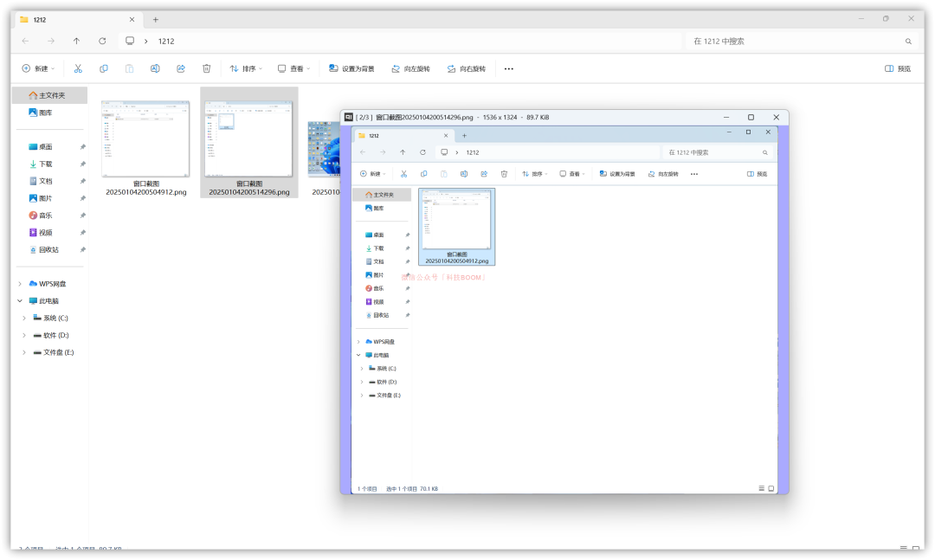Rename the selected file
The height and width of the screenshot is (560, 935).
point(156,68)
